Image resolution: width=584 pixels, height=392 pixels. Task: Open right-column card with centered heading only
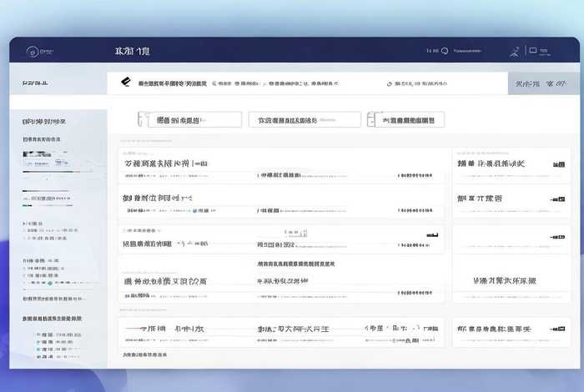[511, 281]
